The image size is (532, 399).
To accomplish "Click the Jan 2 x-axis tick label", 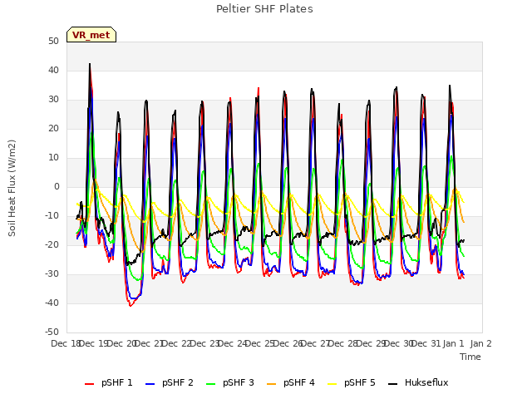I will (480, 343).
